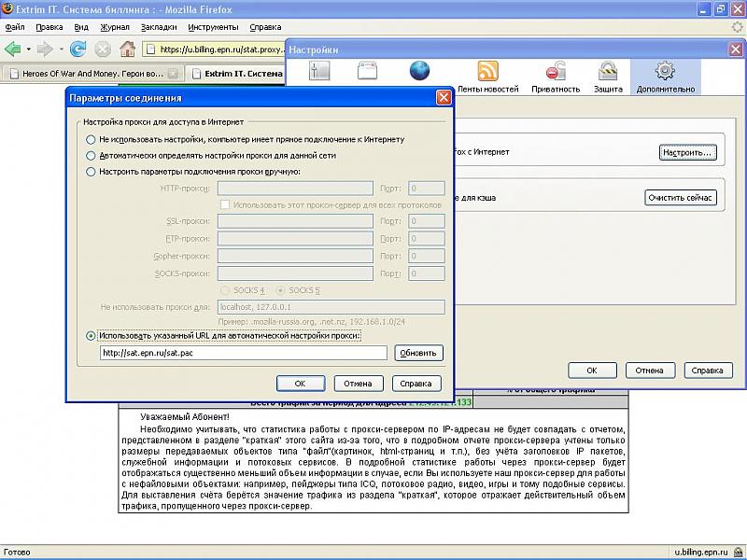
Task: Open the Дополнительно settings pane
Action: [x=666, y=77]
